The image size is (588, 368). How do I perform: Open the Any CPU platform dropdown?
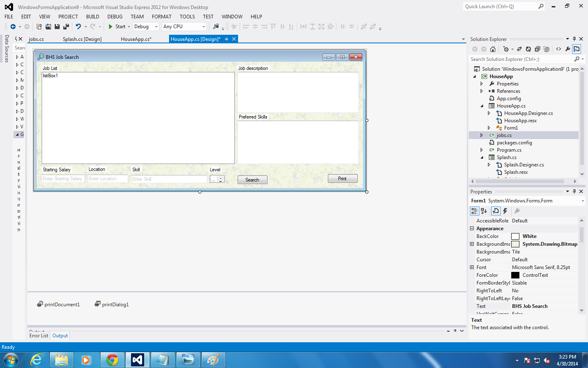[x=204, y=27]
